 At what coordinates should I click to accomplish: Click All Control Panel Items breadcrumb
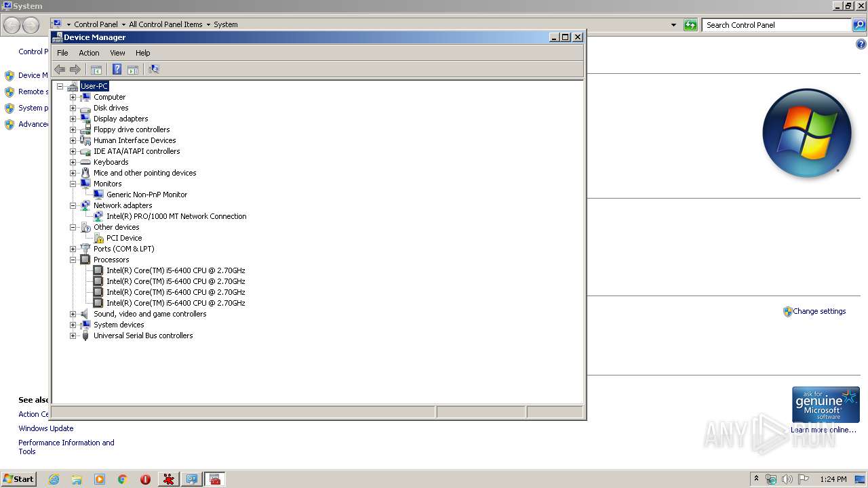(165, 24)
